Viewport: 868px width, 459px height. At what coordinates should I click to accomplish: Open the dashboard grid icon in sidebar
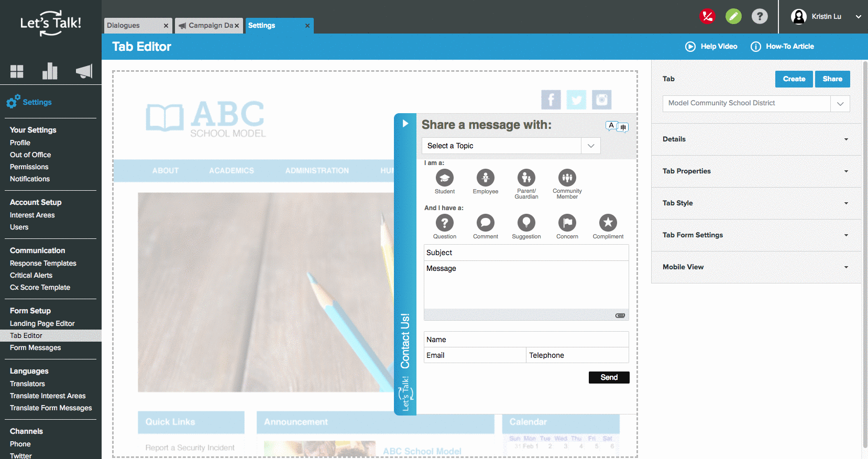17,71
